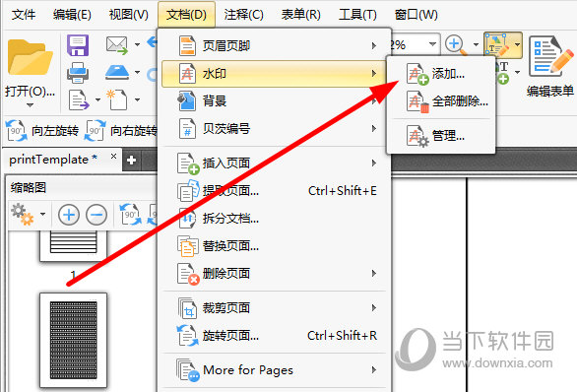Choose 拆分文档... menu item
The width and height of the screenshot is (577, 392).
[x=274, y=219]
